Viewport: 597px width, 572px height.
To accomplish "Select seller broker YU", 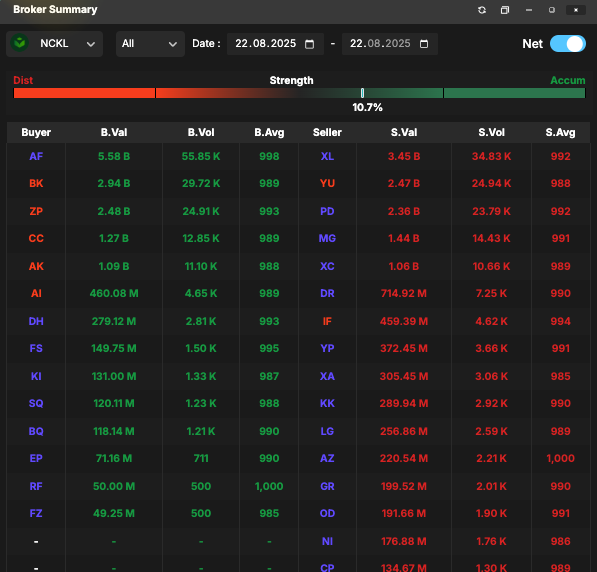I will pos(327,184).
